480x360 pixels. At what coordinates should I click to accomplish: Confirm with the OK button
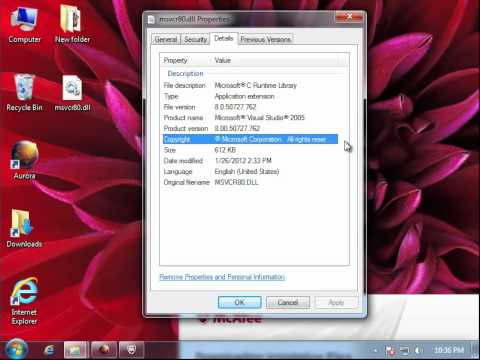(239, 302)
